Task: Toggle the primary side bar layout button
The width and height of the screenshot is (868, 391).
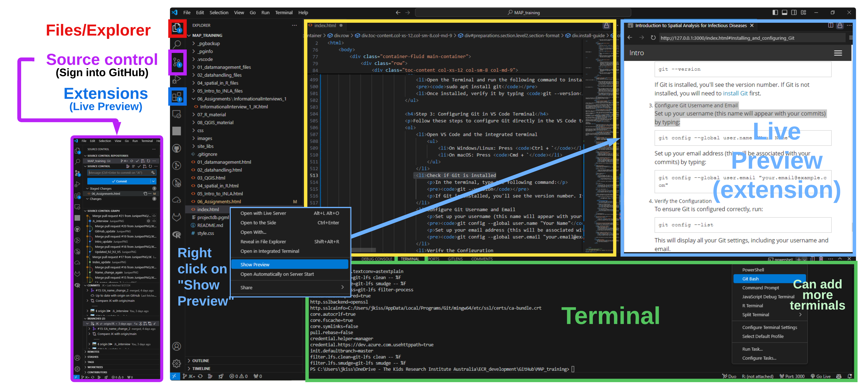Action: click(775, 12)
